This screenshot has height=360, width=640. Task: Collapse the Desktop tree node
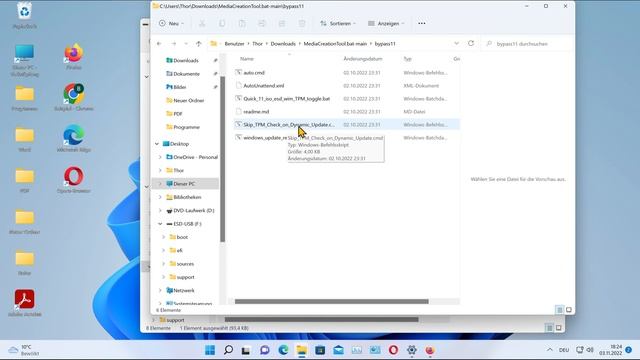[157, 144]
